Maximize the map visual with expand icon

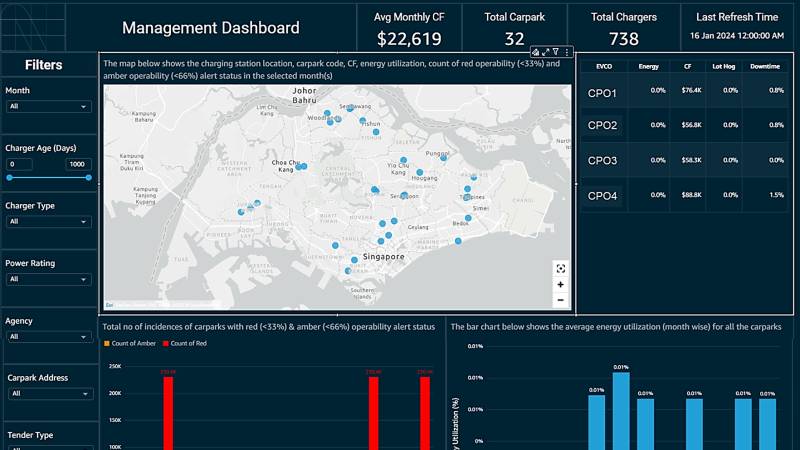click(545, 52)
